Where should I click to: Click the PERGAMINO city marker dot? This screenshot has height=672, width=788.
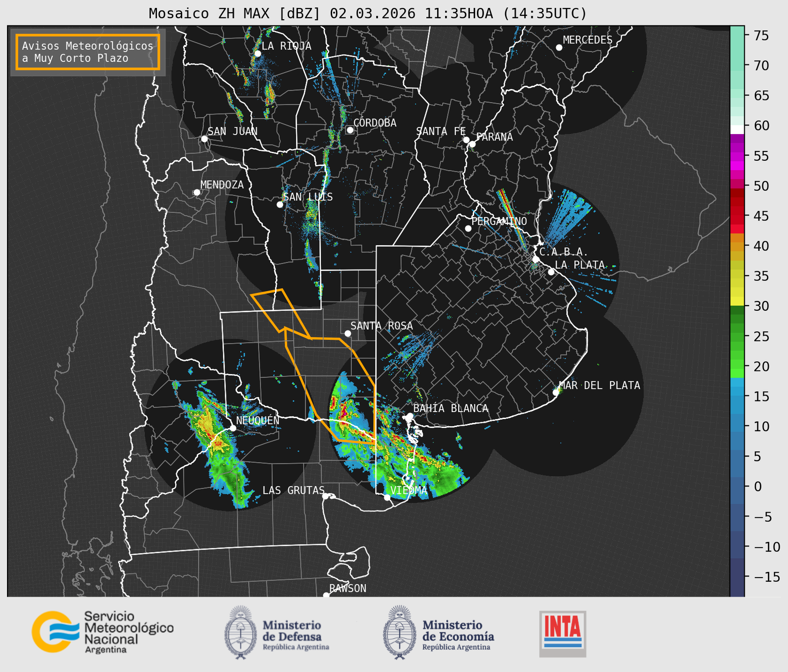468,229
